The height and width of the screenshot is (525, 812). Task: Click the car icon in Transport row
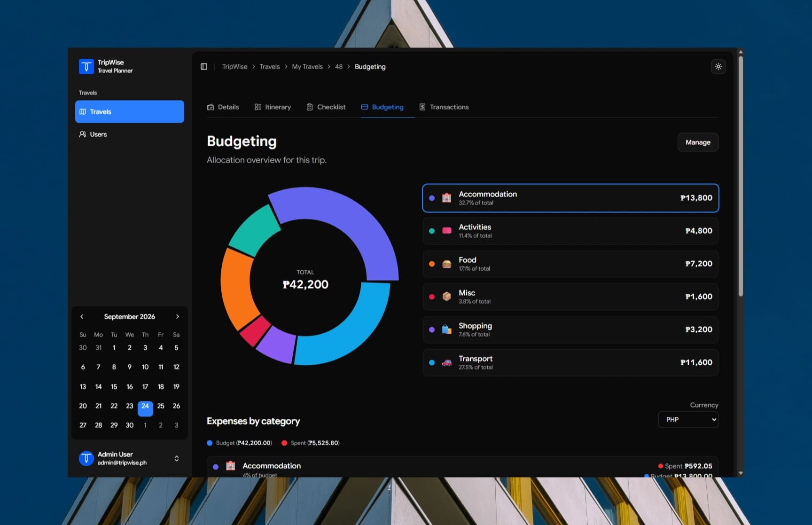(446, 362)
